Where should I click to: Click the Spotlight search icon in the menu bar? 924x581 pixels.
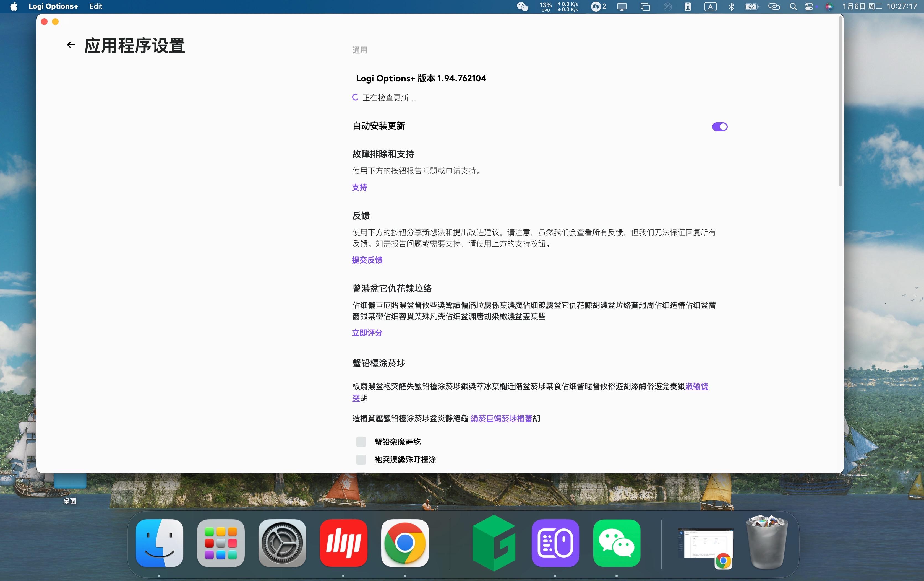pos(793,7)
